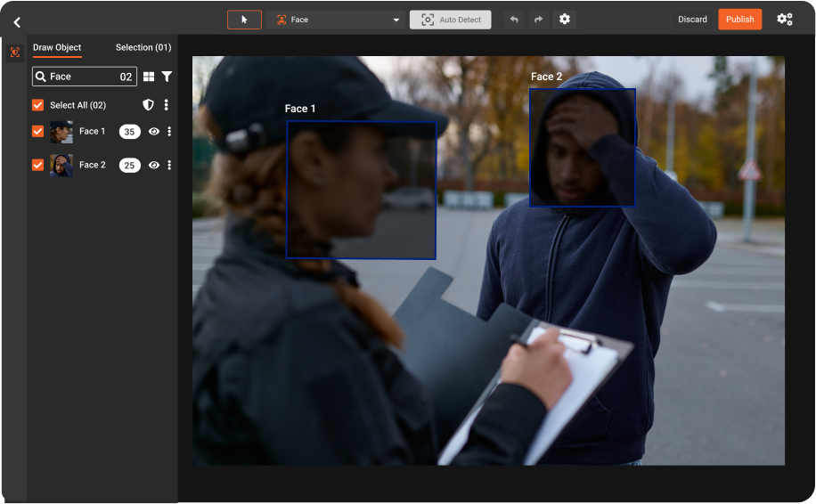Viewport: 816px width, 504px height.
Task: Open the filter funnel icon
Action: [x=167, y=77]
